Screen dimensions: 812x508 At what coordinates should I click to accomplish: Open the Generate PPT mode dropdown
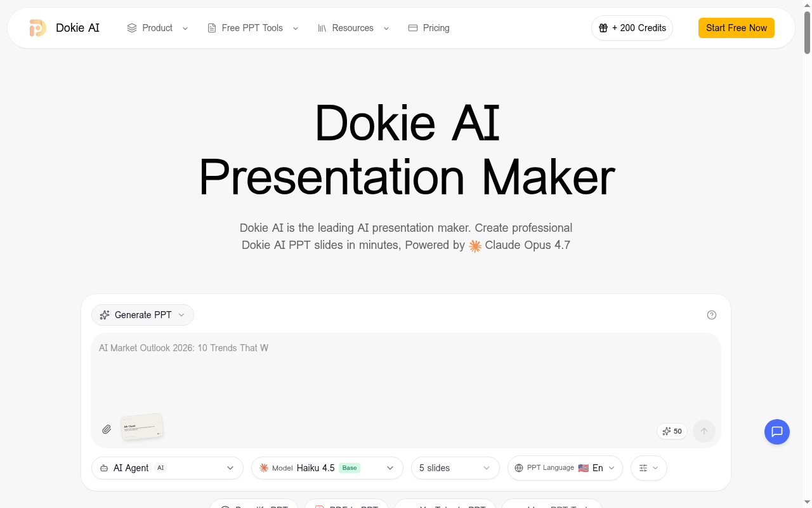coord(143,315)
